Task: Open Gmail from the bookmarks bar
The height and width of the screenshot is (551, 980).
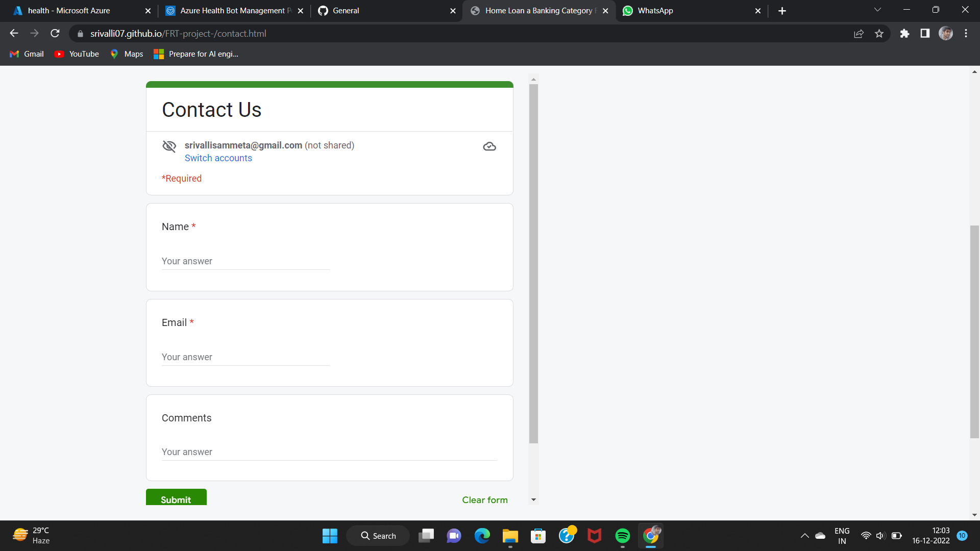Action: [x=26, y=54]
